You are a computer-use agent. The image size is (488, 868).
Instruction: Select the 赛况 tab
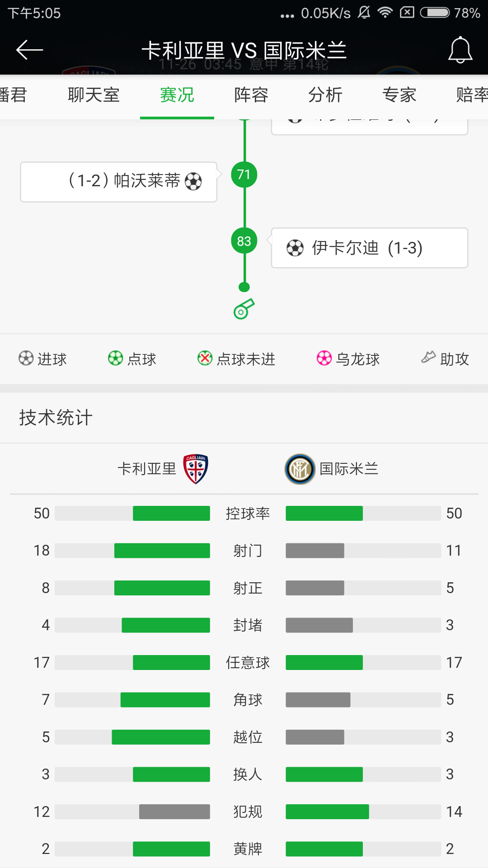point(177,95)
